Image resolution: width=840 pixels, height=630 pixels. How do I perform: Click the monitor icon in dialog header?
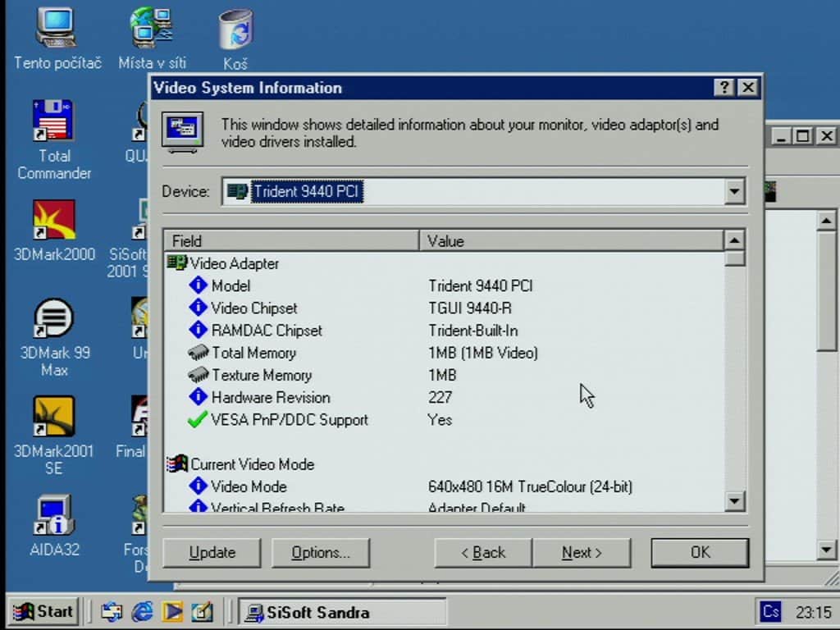click(x=183, y=132)
